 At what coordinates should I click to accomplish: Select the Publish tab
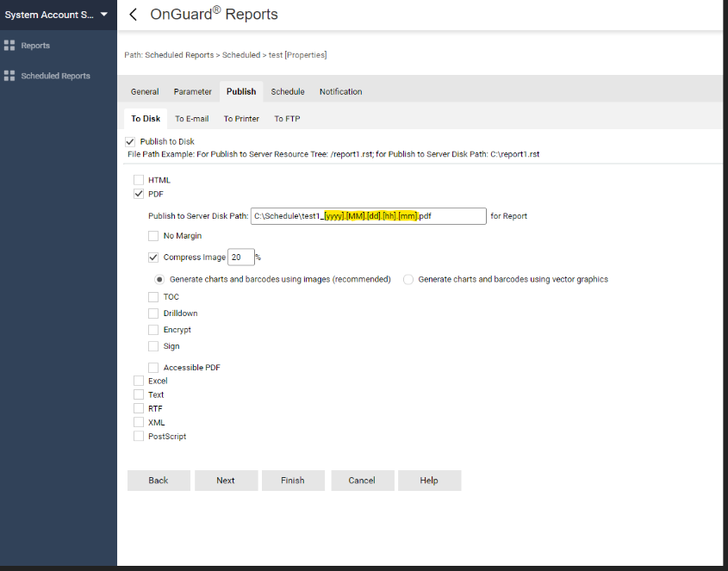pos(241,91)
